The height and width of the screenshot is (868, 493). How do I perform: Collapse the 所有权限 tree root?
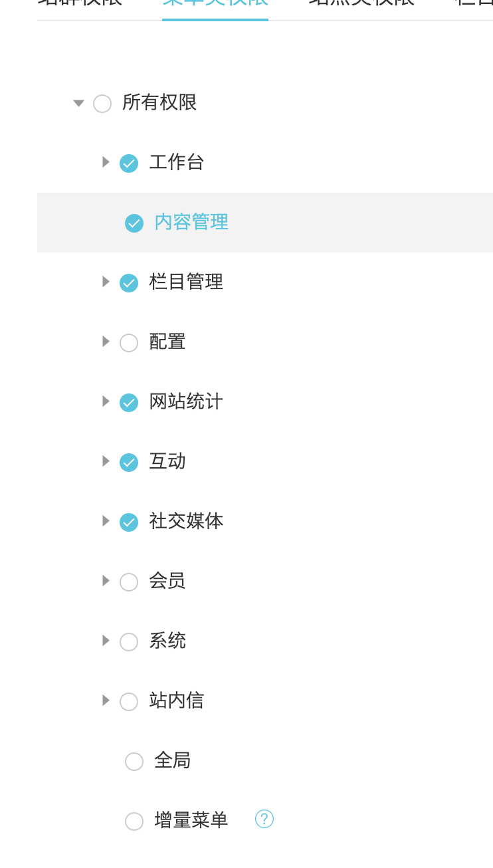(x=78, y=103)
